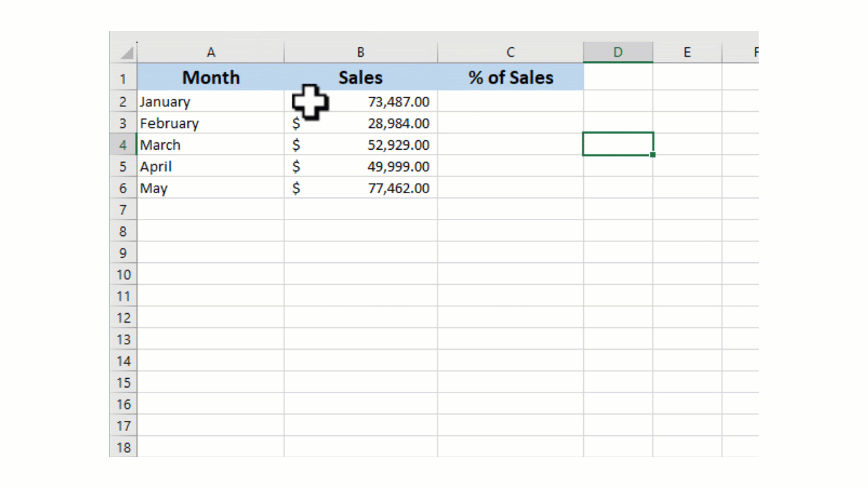Select row 3 header

pos(123,123)
